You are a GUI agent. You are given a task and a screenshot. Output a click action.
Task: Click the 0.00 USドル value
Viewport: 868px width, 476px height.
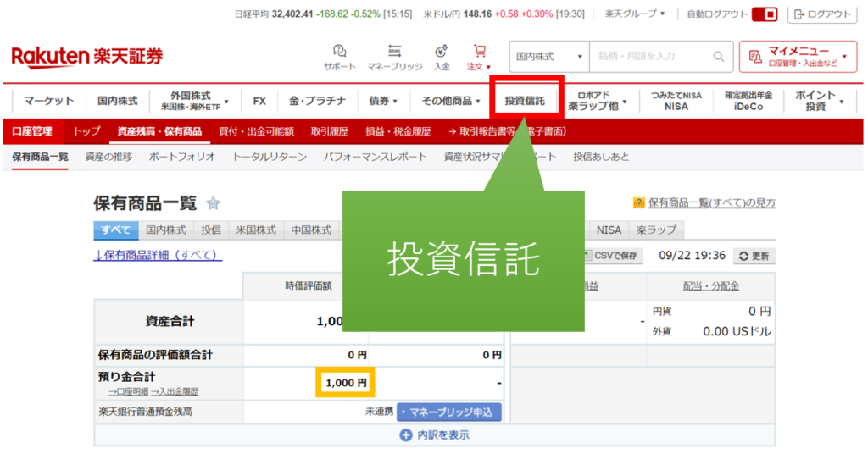737,332
